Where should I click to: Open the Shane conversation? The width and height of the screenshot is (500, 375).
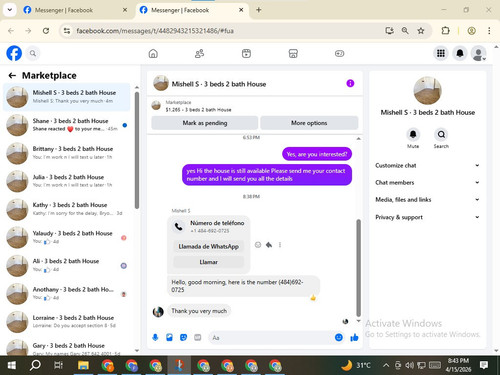click(67, 125)
